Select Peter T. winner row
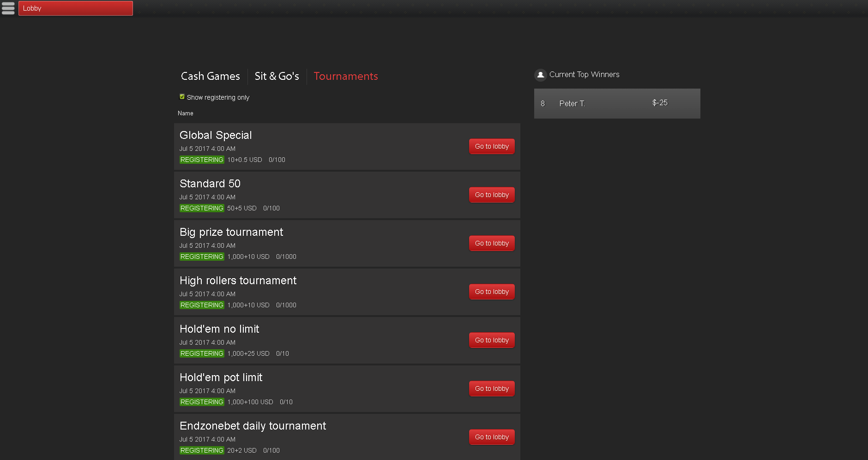 point(617,103)
